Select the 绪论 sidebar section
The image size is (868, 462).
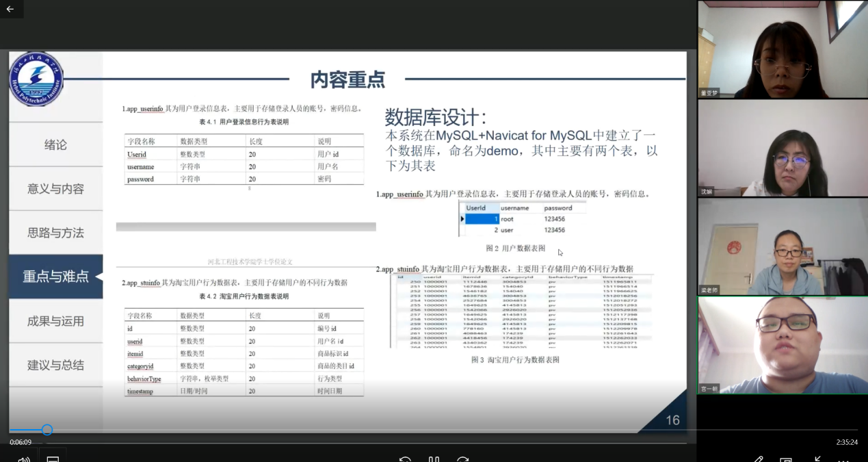[x=56, y=144]
